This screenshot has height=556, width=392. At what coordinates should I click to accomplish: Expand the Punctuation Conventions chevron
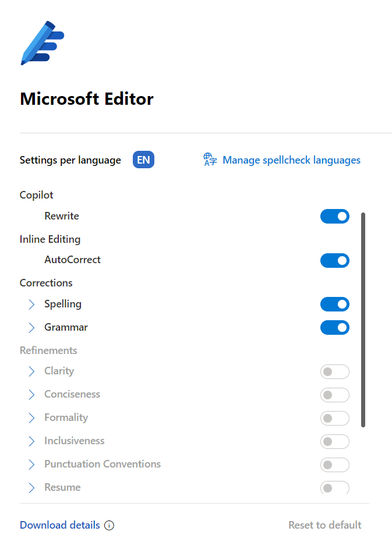(x=31, y=465)
